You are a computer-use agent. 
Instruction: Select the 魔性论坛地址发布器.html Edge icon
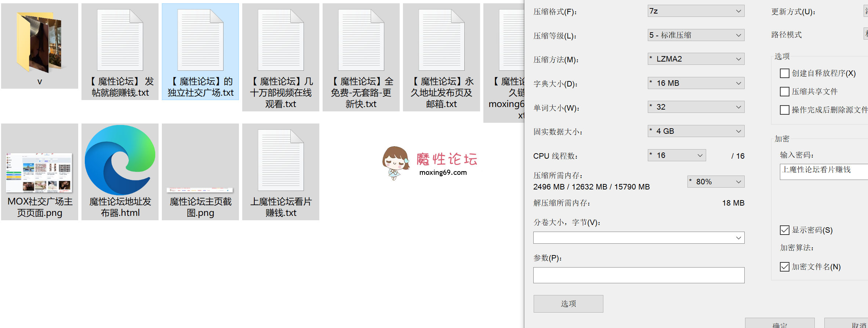(x=120, y=160)
